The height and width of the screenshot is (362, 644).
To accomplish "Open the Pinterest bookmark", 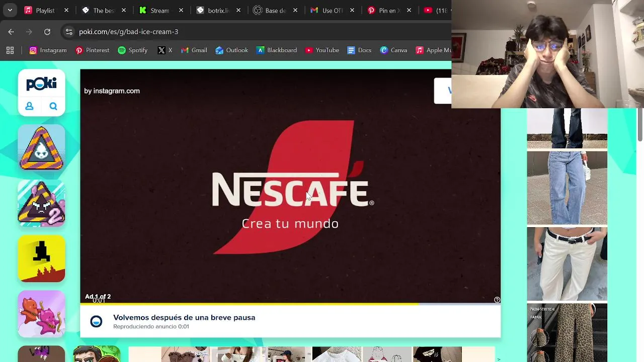I will point(92,50).
